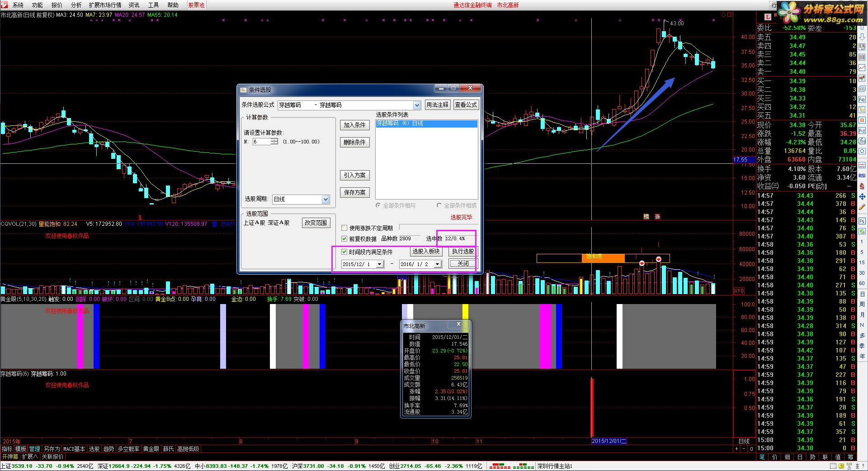Click 加入条件 button in dialog
Image resolution: width=868 pixels, height=471 pixels.
pos(354,125)
